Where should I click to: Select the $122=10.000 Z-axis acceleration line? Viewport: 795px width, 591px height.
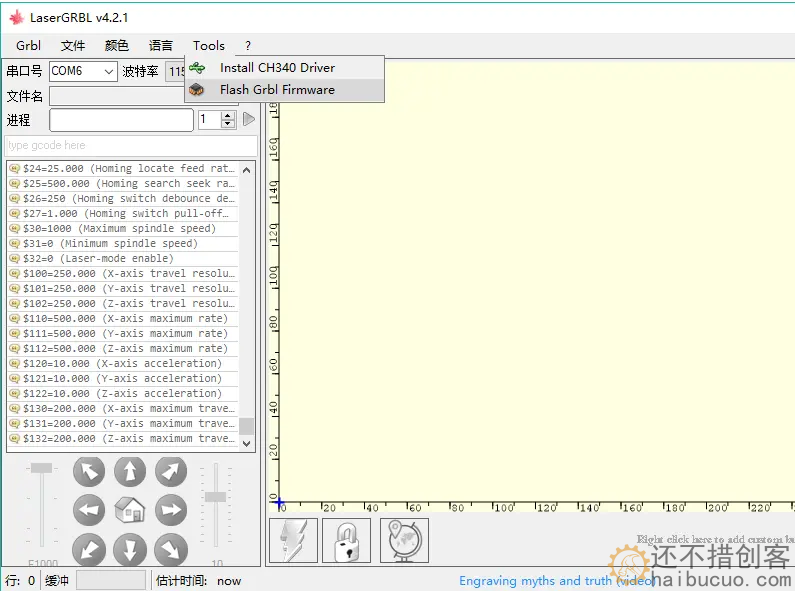point(123,393)
